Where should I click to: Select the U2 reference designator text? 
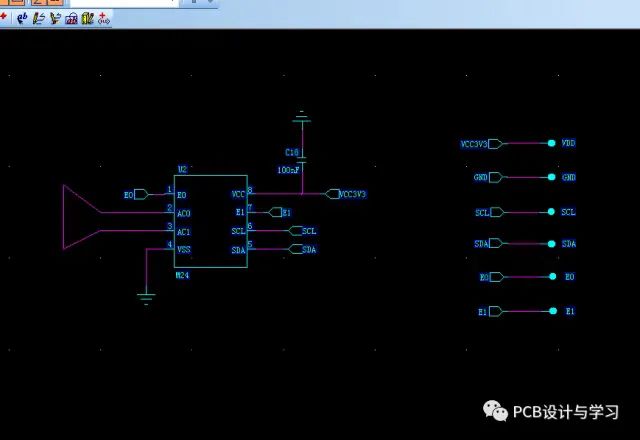(182, 169)
